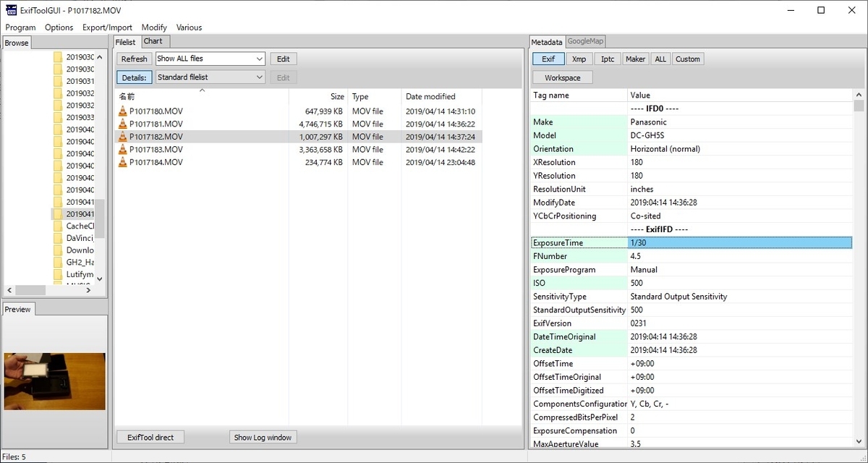This screenshot has width=868, height=463.
Task: Click the VLC icon of P1017181.MOV
Action: coord(123,124)
